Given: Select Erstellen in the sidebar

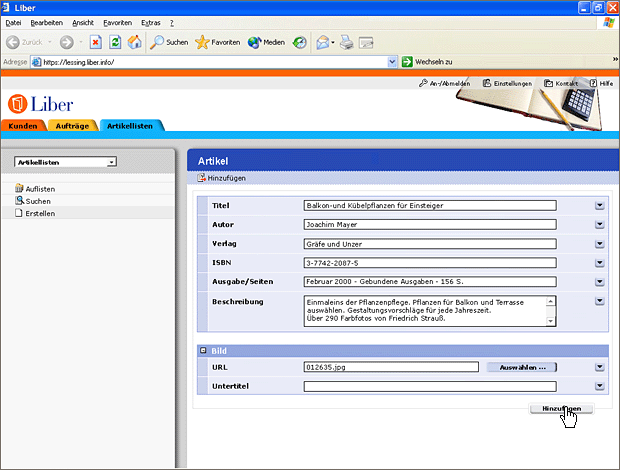Looking at the screenshot, I should (35, 213).
